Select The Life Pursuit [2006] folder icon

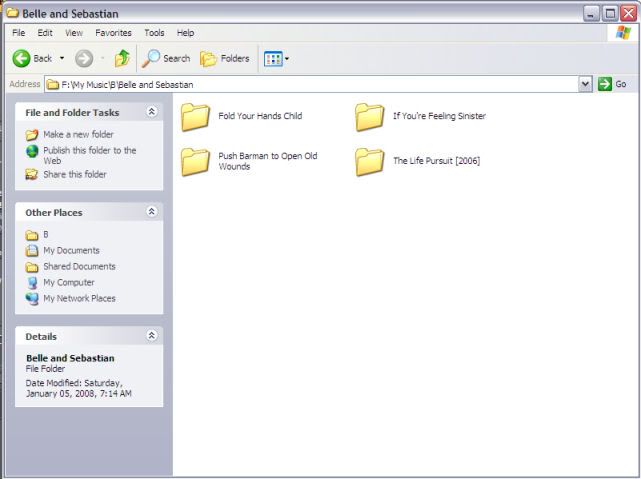(x=370, y=161)
